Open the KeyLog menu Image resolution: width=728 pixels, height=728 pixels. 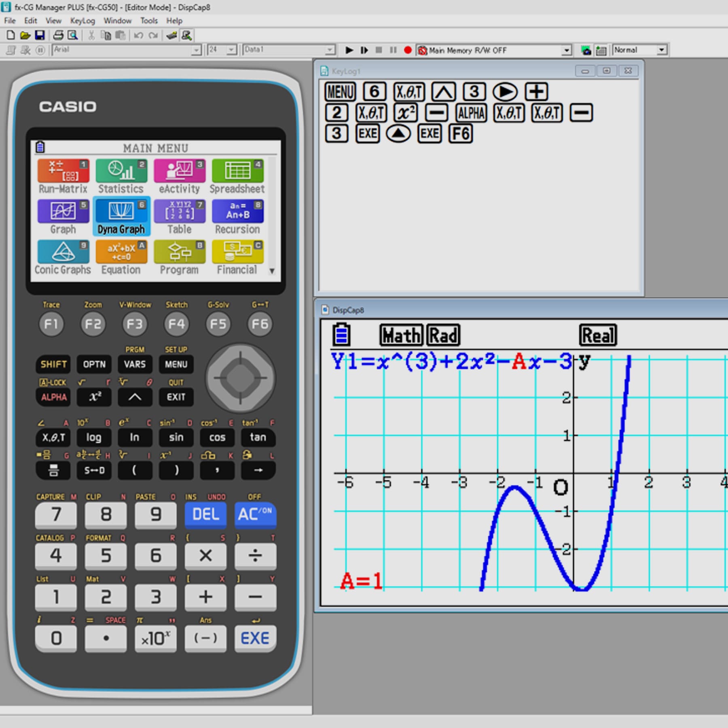pos(83,21)
